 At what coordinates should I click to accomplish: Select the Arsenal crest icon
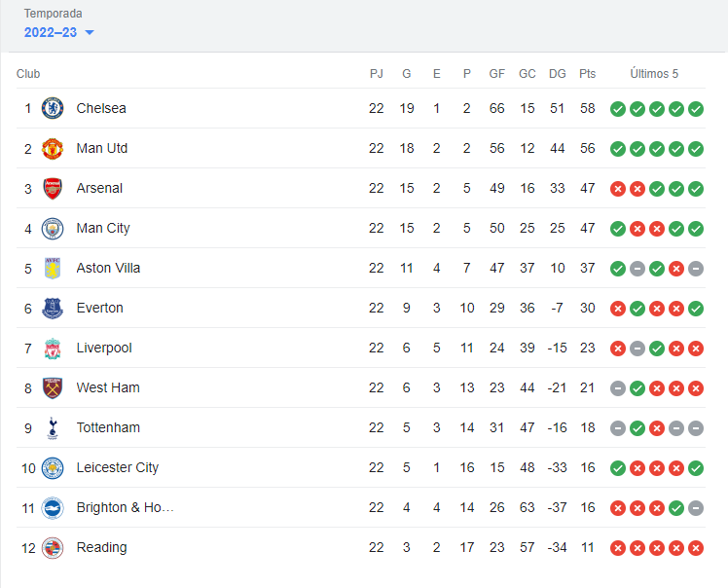(53, 188)
